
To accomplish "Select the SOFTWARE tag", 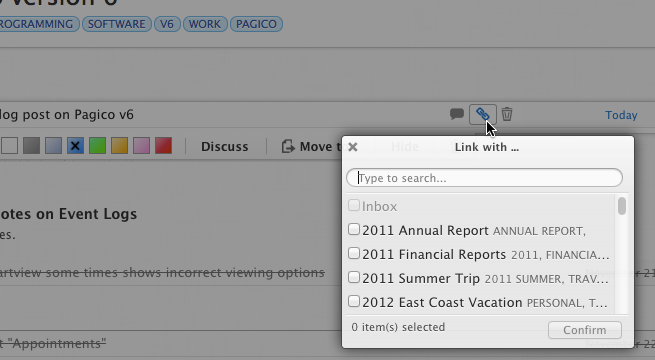I will [x=117, y=24].
